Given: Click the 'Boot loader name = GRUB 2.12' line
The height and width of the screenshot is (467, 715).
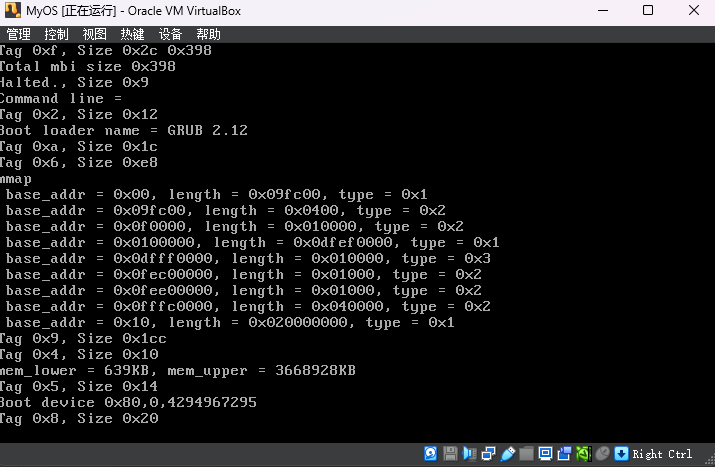Looking at the screenshot, I should 124,130.
